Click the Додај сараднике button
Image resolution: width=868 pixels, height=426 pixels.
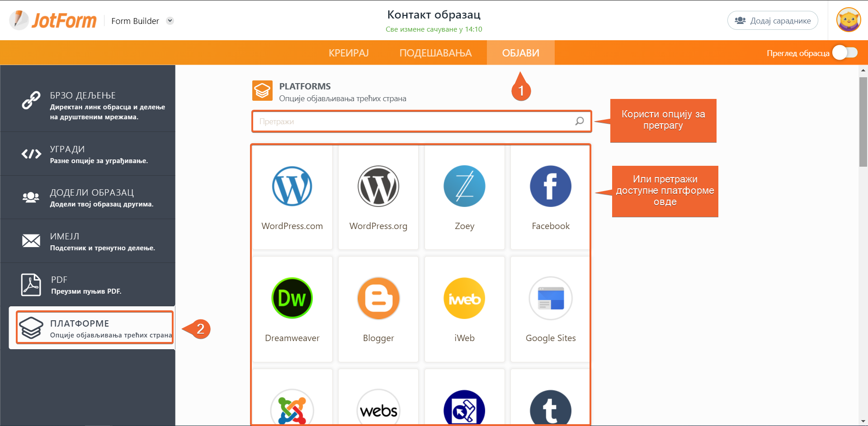(x=773, y=20)
